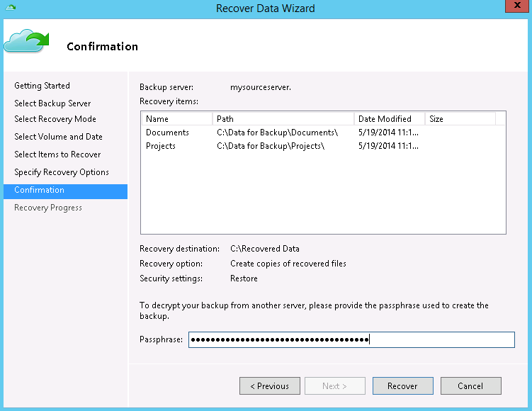
Task: Select the Documents row in recovery items
Action: click(168, 133)
